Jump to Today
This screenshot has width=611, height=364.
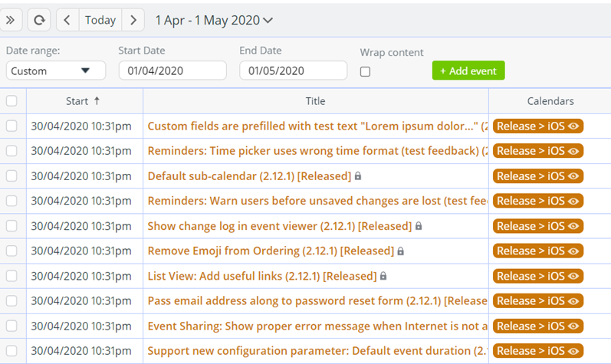click(100, 20)
